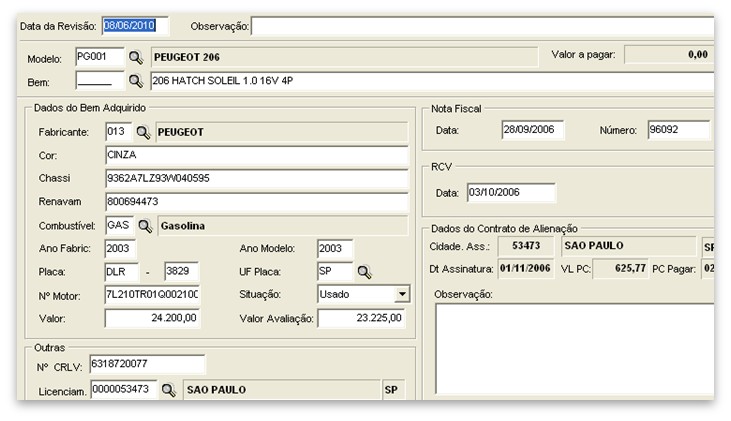
Task: Edit RCV Data 03/10/2006 field
Action: coord(511,193)
